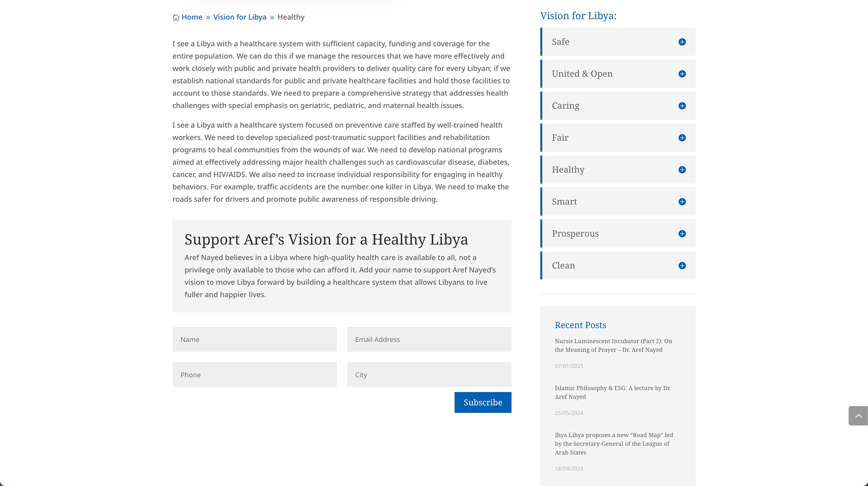The height and width of the screenshot is (486, 868).
Task: Click the plus icon beside Safe
Action: 682,42
